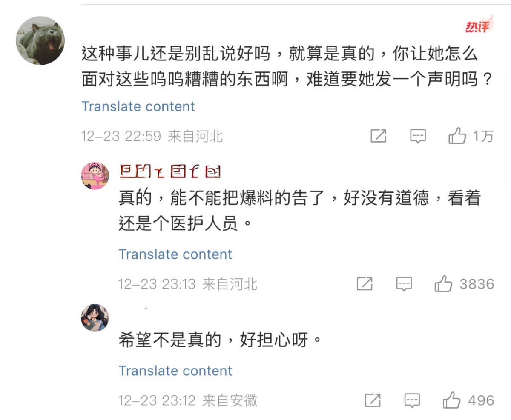
Task: Like the reply with 3836 likes
Action: coord(443,284)
